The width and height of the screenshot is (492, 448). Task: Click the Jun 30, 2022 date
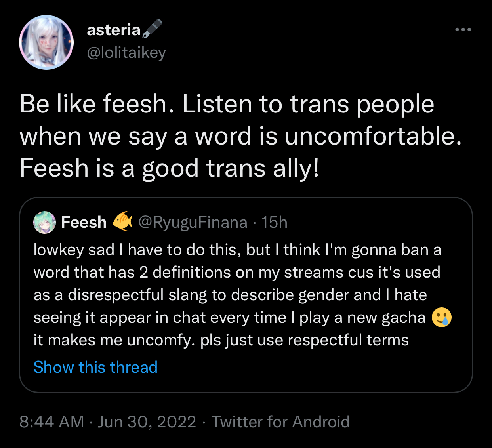click(x=147, y=422)
